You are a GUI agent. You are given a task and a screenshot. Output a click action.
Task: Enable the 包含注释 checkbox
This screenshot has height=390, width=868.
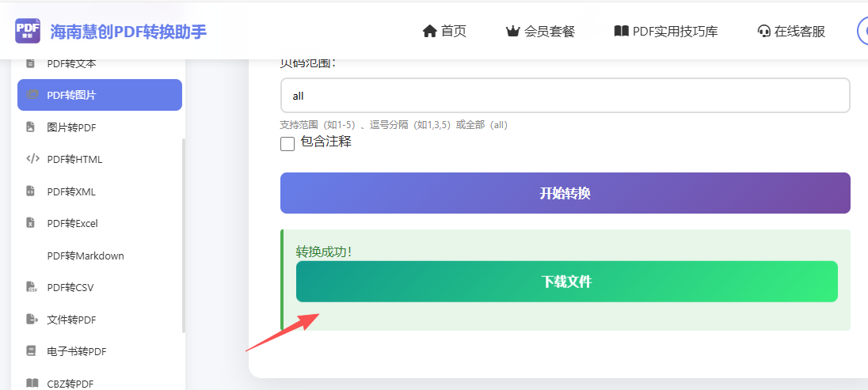287,144
